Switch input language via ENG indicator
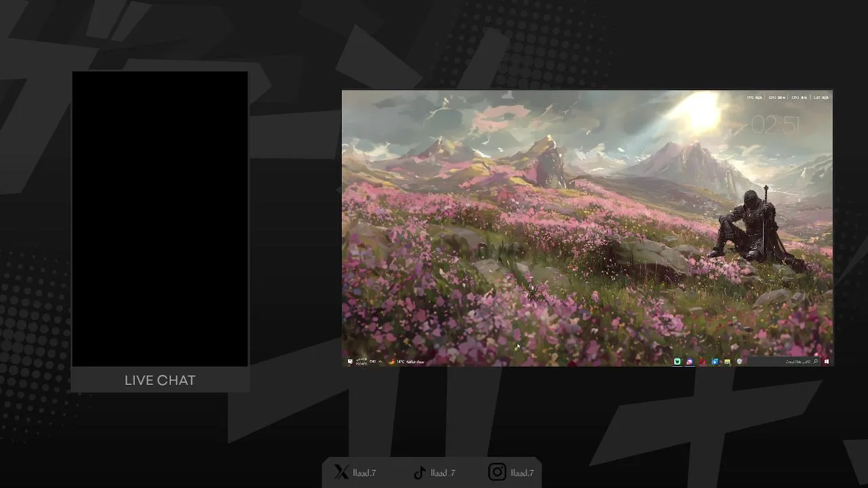The width and height of the screenshot is (868, 488). click(x=373, y=361)
